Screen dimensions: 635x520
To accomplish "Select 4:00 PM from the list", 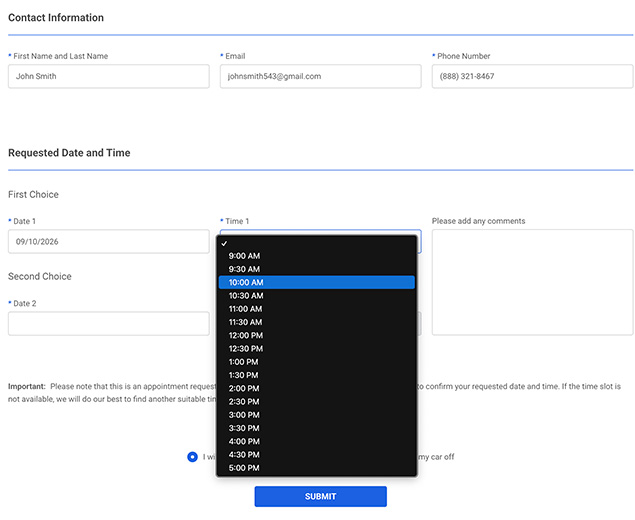I will pyautogui.click(x=317, y=441).
